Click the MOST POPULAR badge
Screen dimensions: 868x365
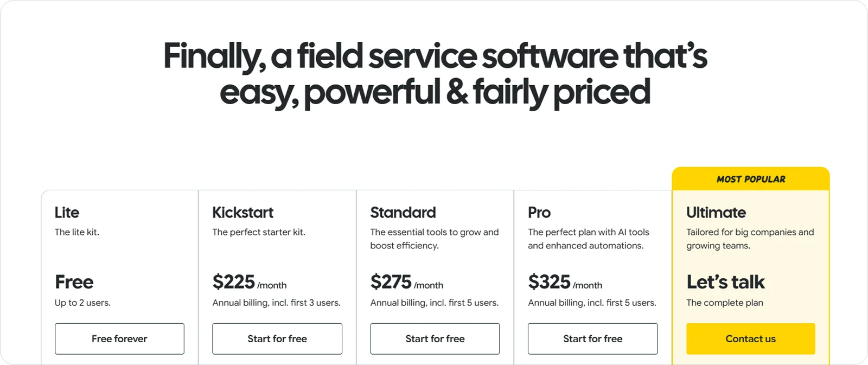[x=750, y=179]
